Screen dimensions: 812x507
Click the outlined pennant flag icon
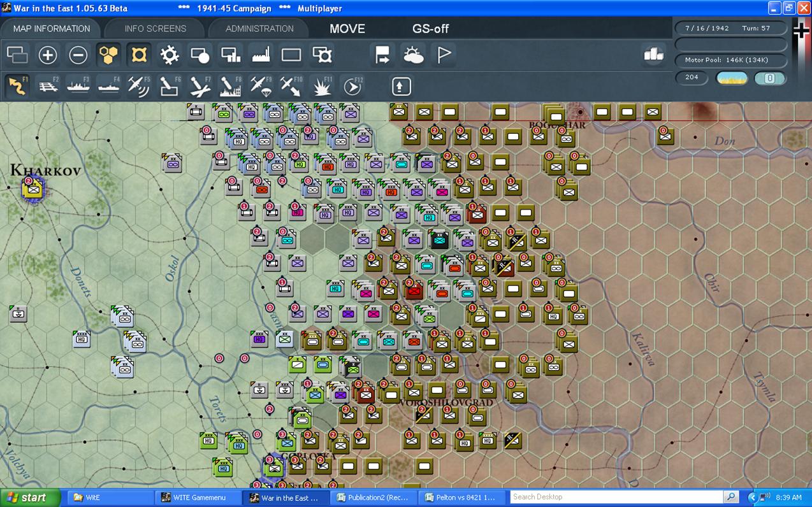pyautogui.click(x=444, y=55)
